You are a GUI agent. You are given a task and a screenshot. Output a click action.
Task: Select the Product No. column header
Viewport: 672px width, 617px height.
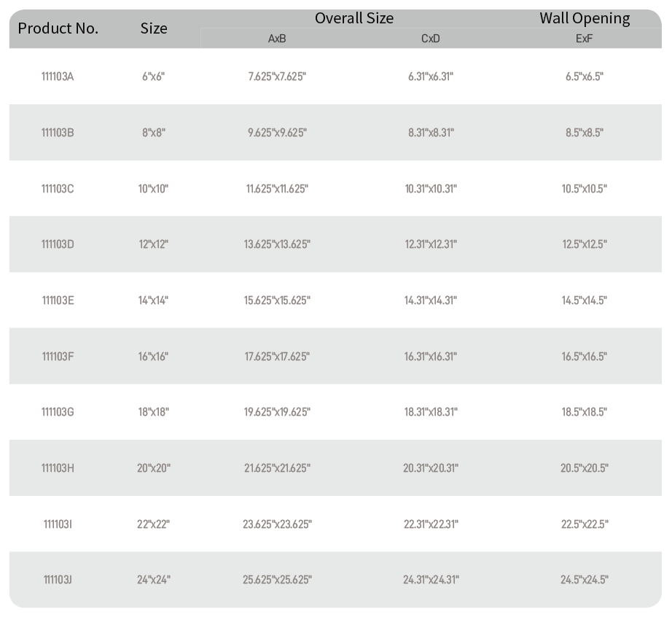(58, 28)
